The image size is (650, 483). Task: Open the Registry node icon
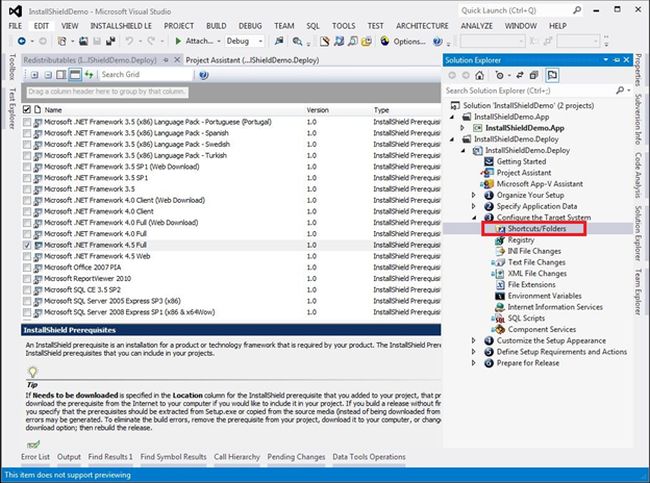(499, 240)
